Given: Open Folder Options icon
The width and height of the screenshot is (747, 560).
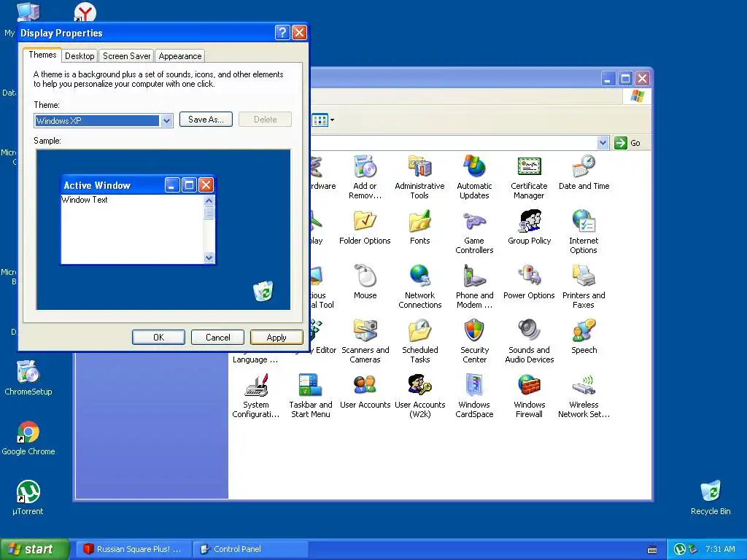Looking at the screenshot, I should click(x=365, y=222).
